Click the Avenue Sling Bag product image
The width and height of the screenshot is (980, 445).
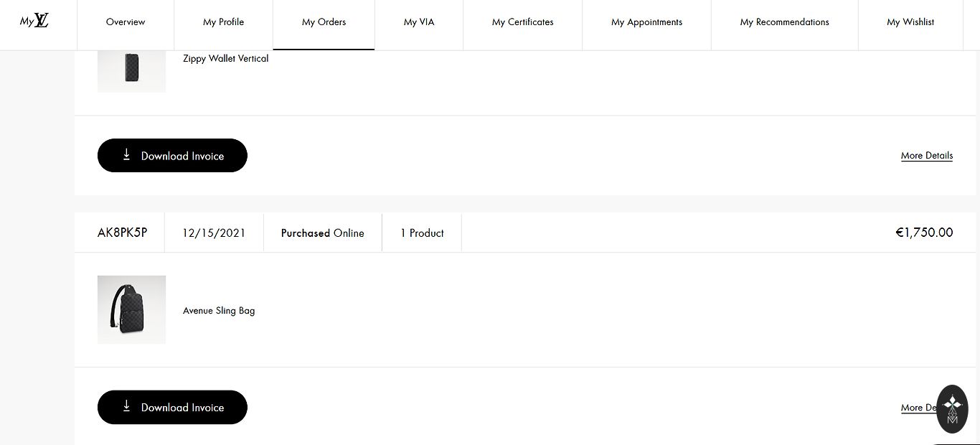[131, 309]
